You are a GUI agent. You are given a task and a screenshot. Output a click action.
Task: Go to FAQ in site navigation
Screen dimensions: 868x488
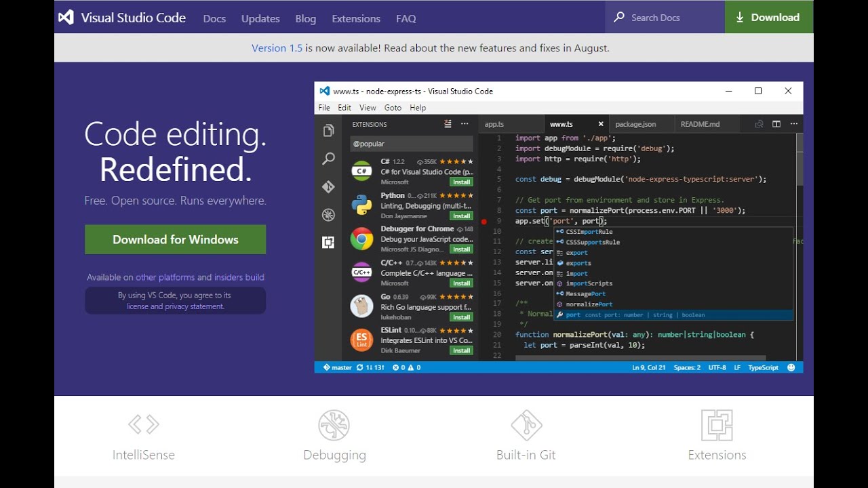(x=406, y=18)
